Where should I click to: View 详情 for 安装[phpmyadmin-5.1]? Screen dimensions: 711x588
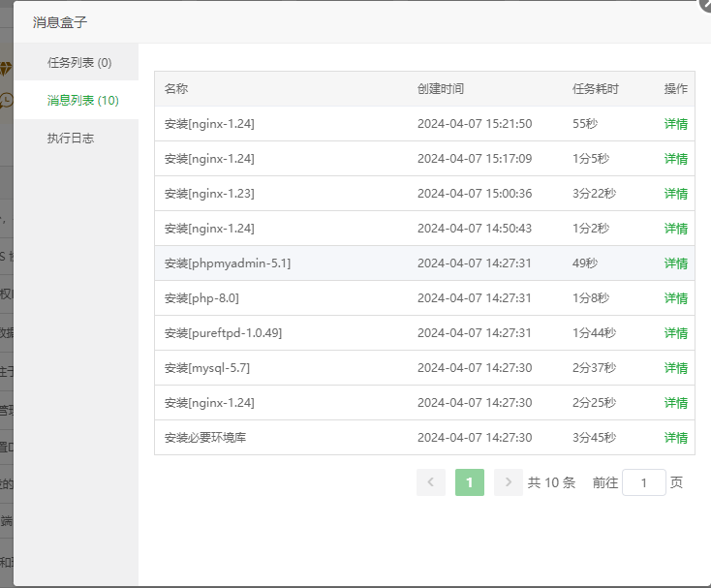click(675, 263)
